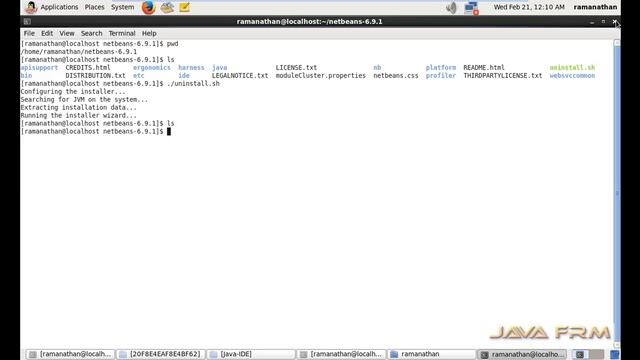Open the Applications menu
Image resolution: width=640 pixels, height=360 pixels.
point(59,7)
